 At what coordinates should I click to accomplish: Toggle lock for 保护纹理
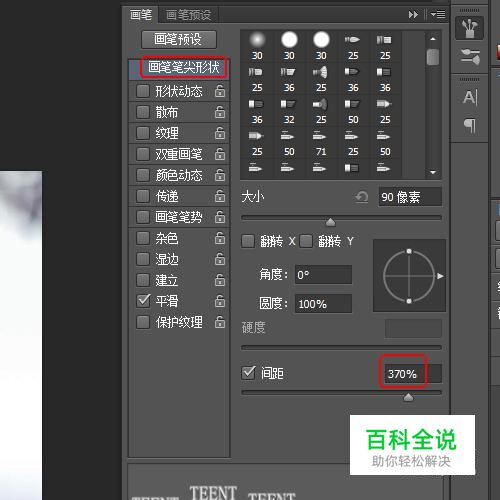tap(220, 322)
